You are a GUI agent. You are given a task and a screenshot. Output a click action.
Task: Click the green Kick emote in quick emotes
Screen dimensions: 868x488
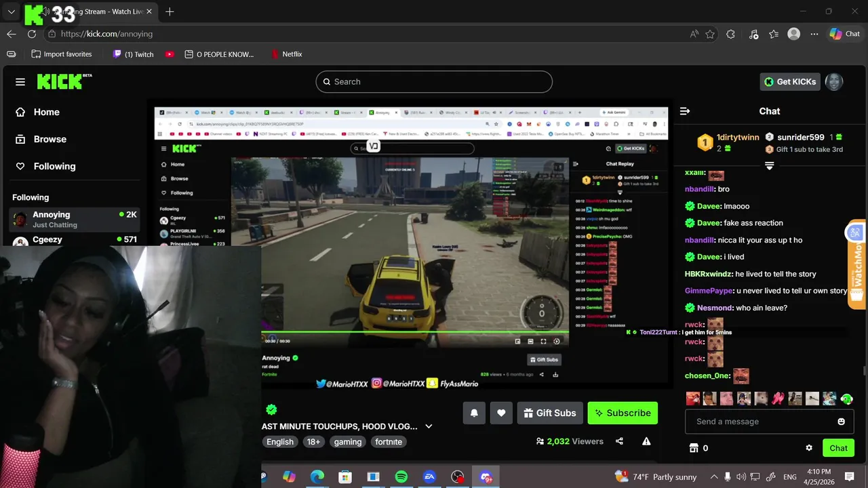[x=846, y=399]
